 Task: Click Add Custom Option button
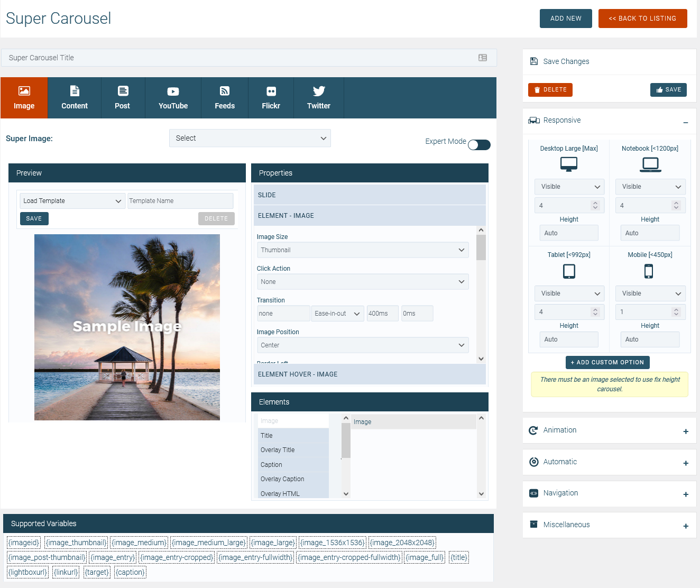pyautogui.click(x=607, y=362)
